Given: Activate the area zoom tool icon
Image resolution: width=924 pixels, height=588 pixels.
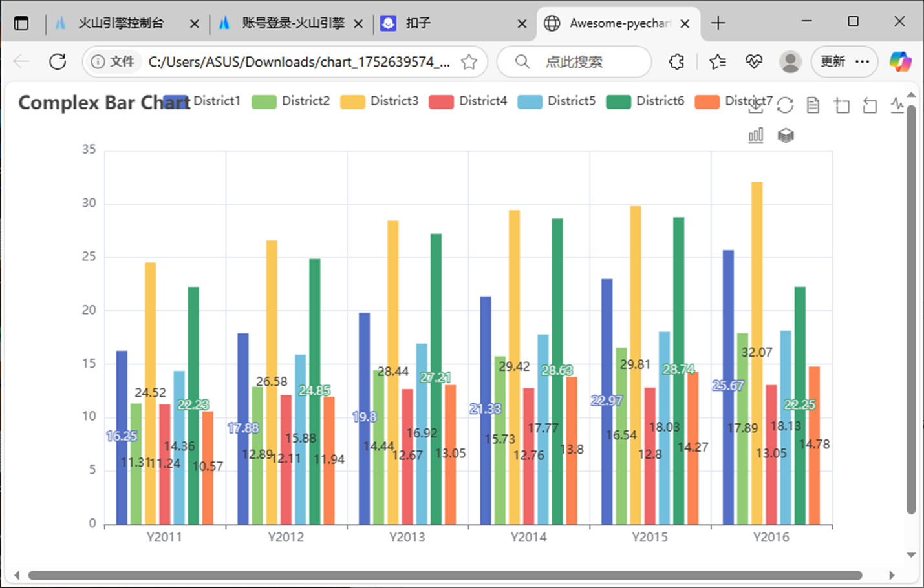Looking at the screenshot, I should 841,105.
